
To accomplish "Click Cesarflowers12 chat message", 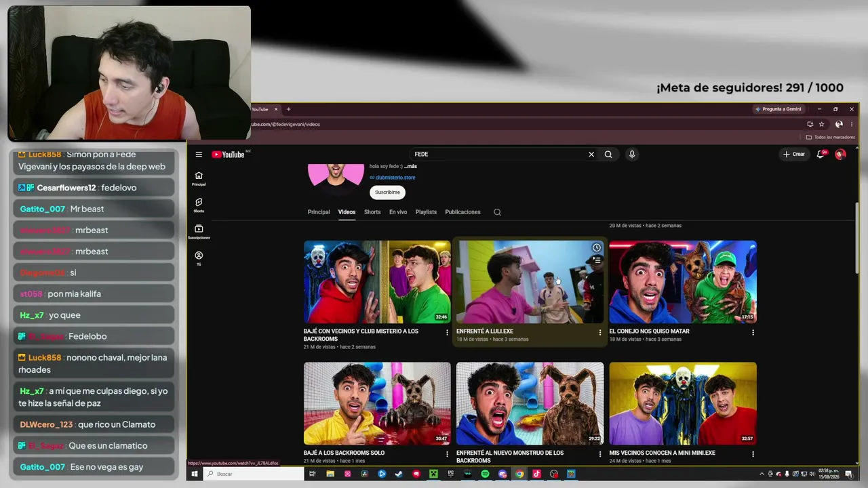I will (x=94, y=188).
